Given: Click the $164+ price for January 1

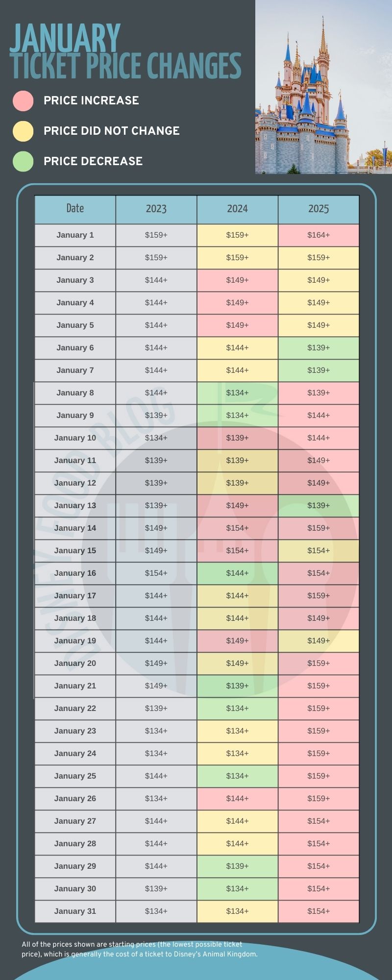Looking at the screenshot, I should (x=318, y=235).
